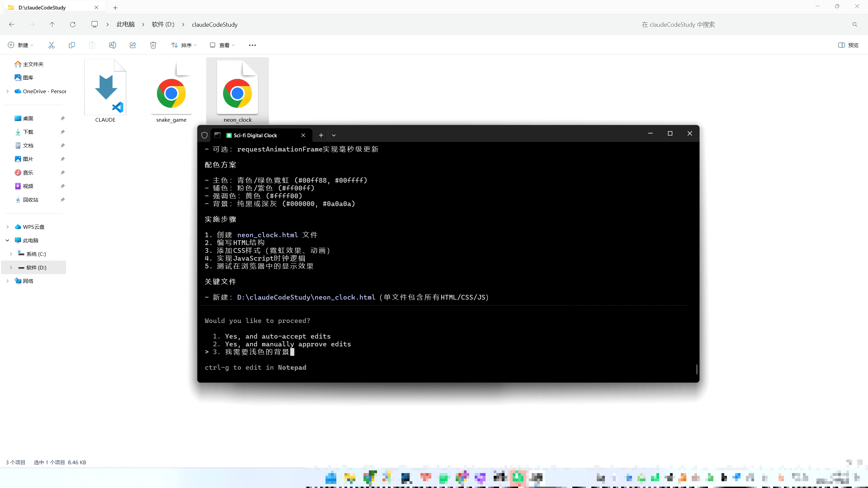Expand the 软件 (D:) tree node

[x=11, y=267]
